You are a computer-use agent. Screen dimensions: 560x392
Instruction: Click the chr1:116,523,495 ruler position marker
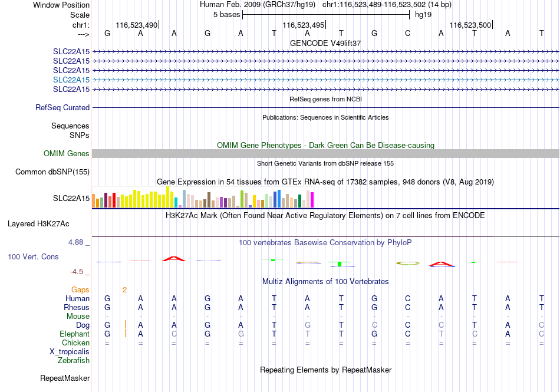(x=304, y=25)
